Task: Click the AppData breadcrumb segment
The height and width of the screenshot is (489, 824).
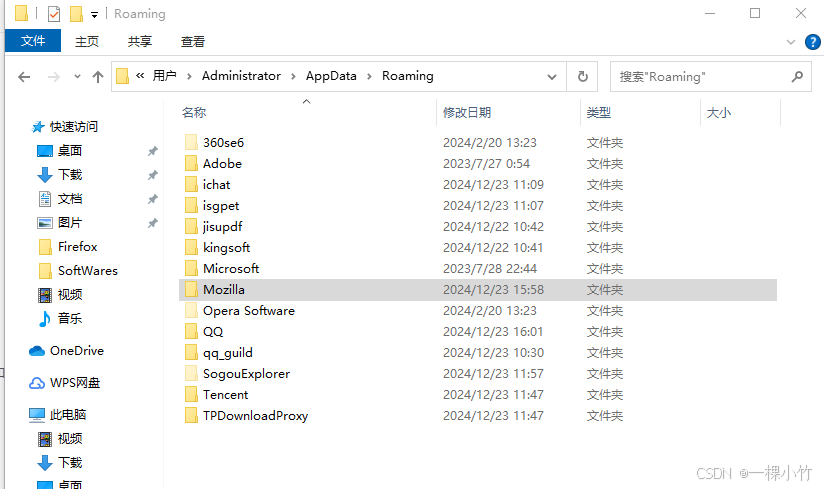Action: click(331, 76)
